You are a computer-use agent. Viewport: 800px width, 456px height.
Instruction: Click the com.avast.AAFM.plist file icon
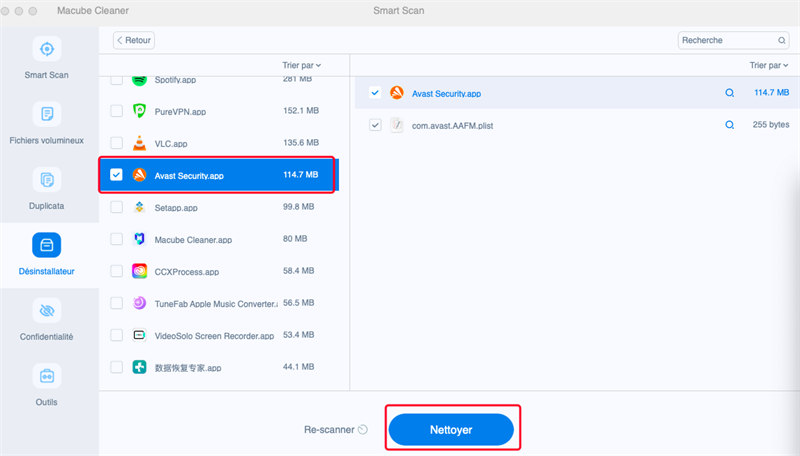pyautogui.click(x=397, y=125)
